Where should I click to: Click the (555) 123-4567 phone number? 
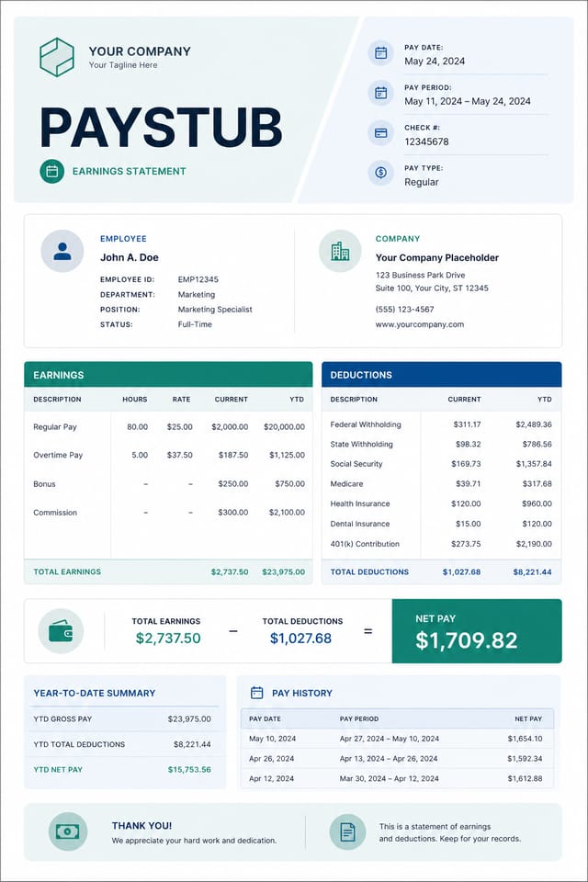tap(404, 310)
